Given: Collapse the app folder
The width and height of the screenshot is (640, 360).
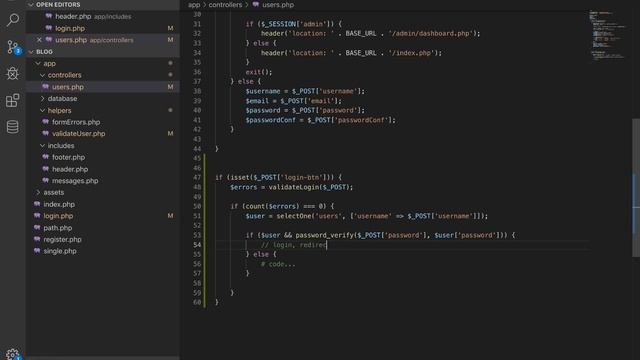Looking at the screenshot, I should 38,64.
